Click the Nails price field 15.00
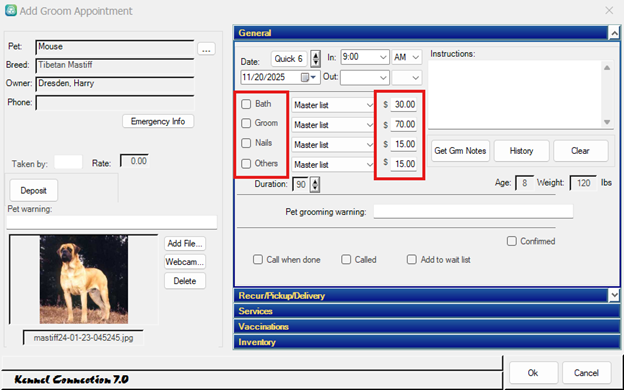The height and width of the screenshot is (390, 624). point(404,144)
